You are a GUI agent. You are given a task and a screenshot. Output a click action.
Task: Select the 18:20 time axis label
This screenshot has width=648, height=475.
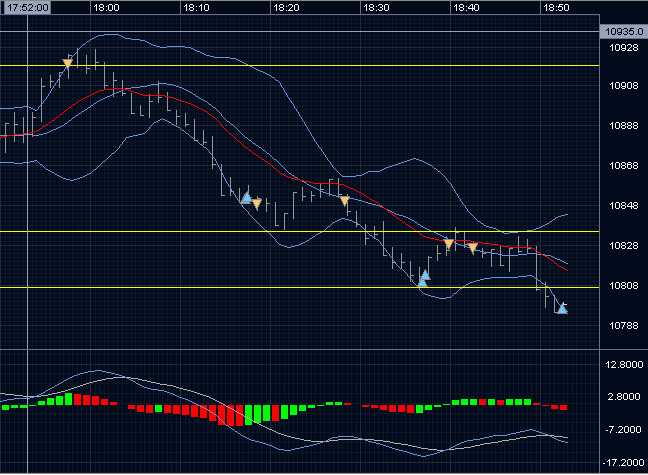point(286,7)
